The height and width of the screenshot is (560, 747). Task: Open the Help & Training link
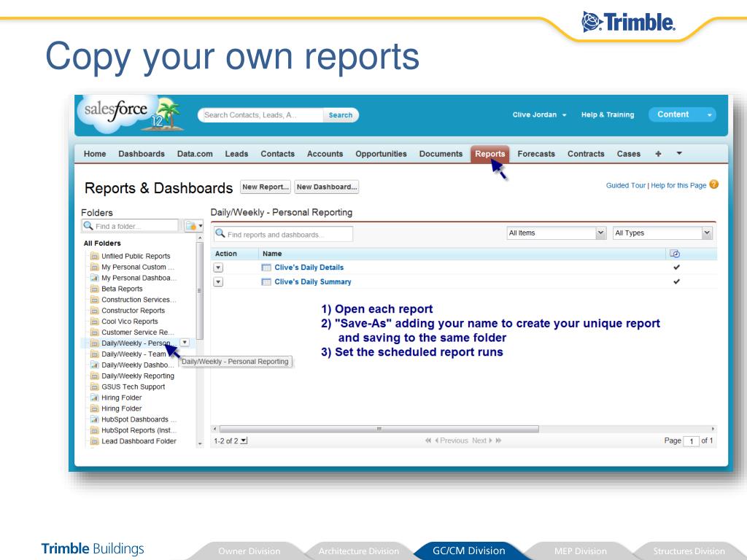click(608, 114)
